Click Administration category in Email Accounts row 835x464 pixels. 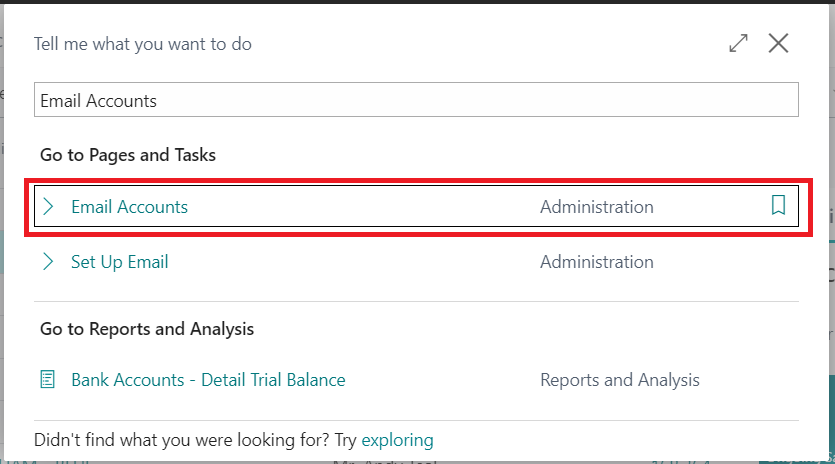click(596, 207)
